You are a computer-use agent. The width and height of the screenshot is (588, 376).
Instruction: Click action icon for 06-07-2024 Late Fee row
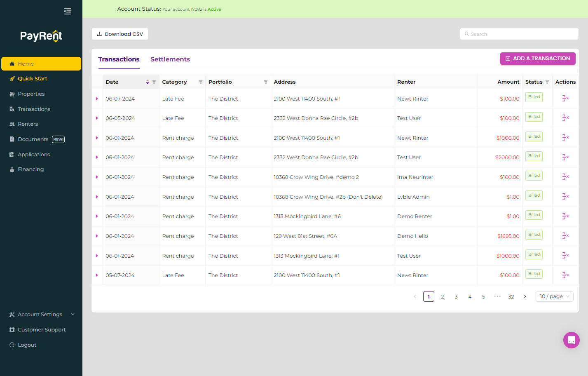(565, 98)
